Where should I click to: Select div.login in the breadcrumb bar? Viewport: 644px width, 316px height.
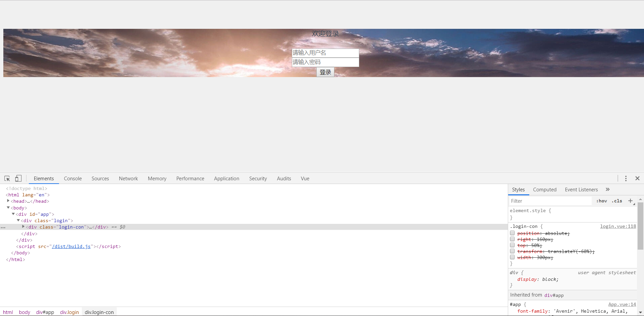[69, 312]
